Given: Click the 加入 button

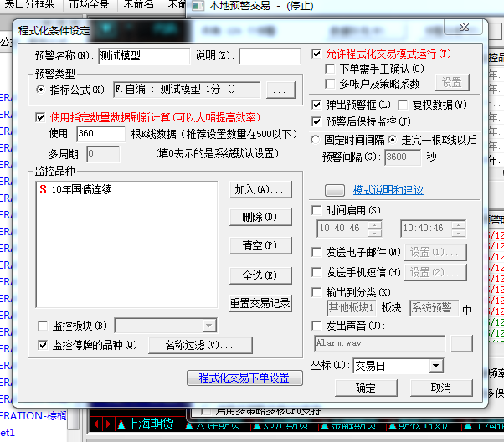Looking at the screenshot, I should click(x=260, y=190).
